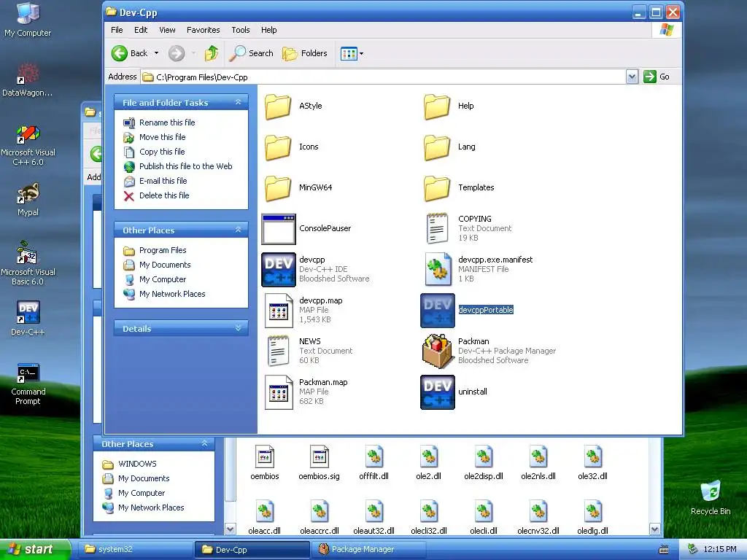Select the COPYING text document icon
This screenshot has width=747, height=560.
438,228
